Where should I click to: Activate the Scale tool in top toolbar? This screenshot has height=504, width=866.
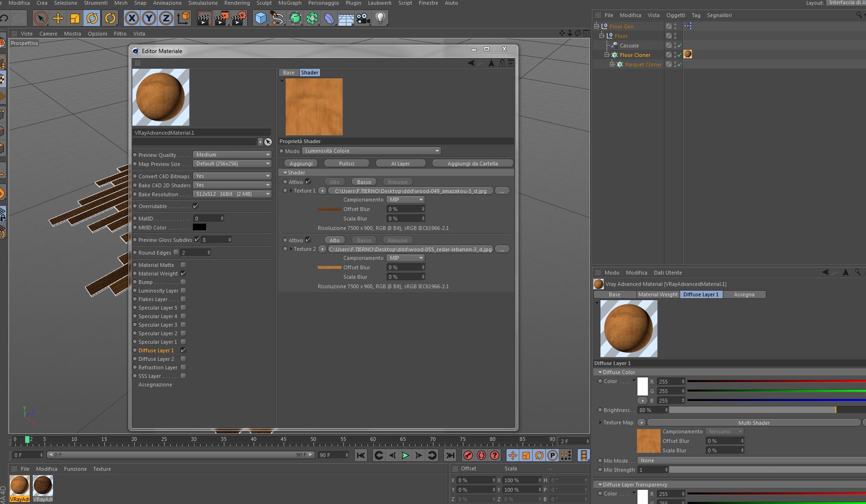tap(75, 18)
